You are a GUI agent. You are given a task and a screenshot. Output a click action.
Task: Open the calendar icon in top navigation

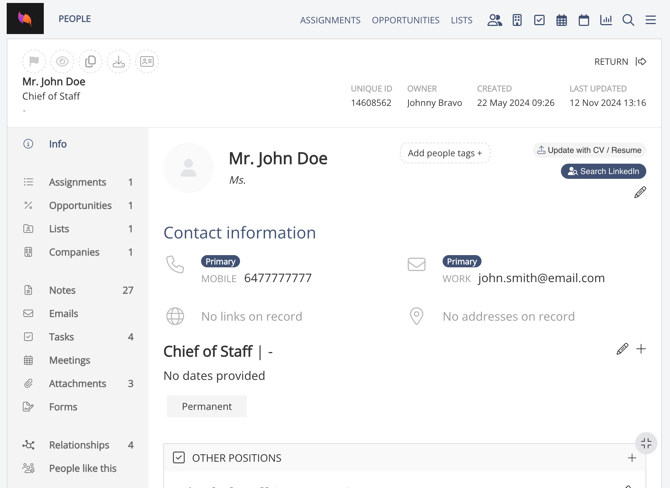(x=584, y=20)
